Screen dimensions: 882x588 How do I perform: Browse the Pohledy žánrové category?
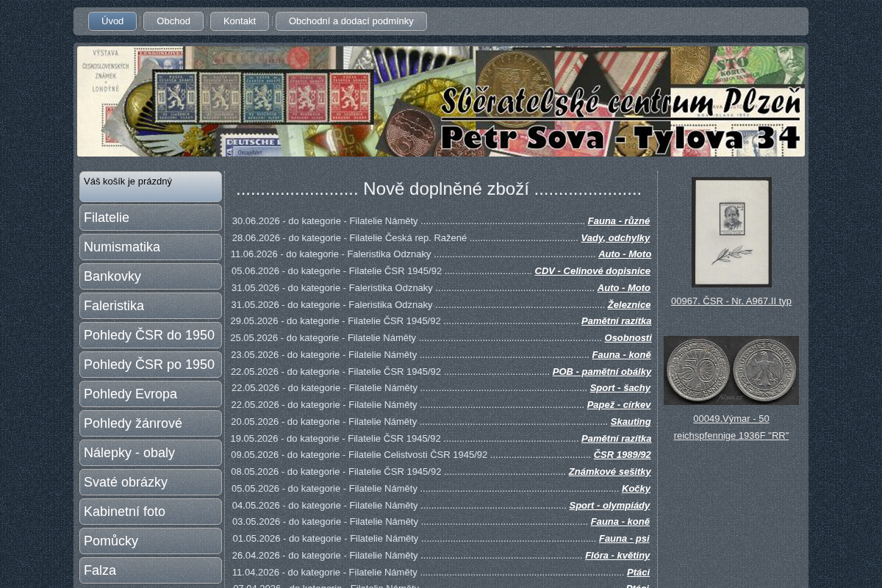[151, 423]
